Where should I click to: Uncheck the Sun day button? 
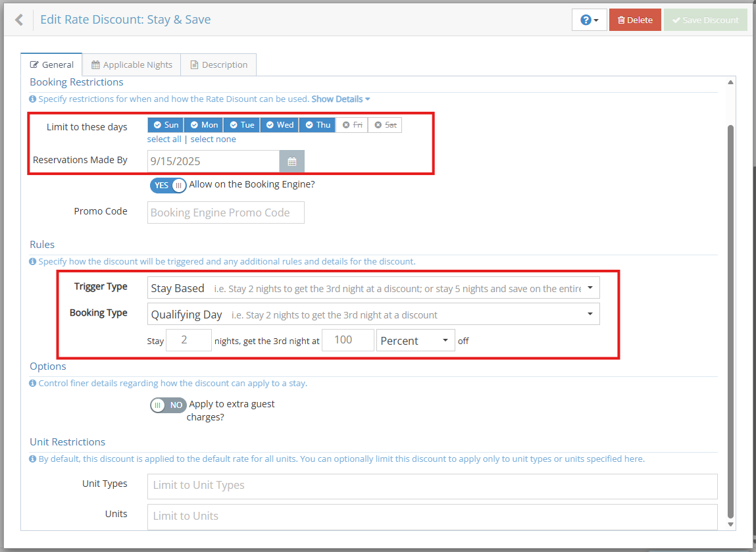coord(165,125)
